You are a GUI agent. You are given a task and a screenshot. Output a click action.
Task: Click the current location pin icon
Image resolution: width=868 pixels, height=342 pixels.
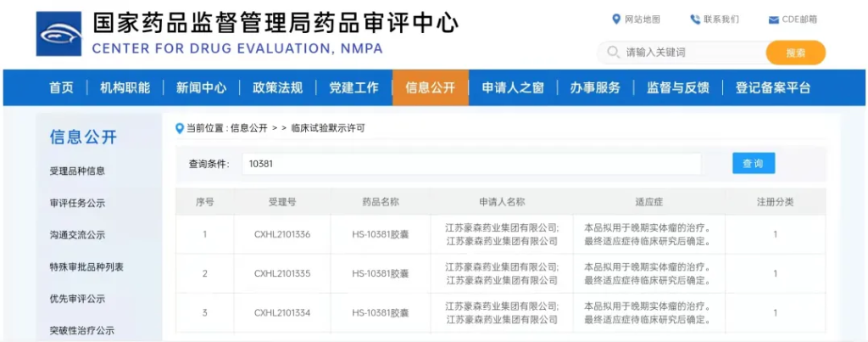pos(179,128)
